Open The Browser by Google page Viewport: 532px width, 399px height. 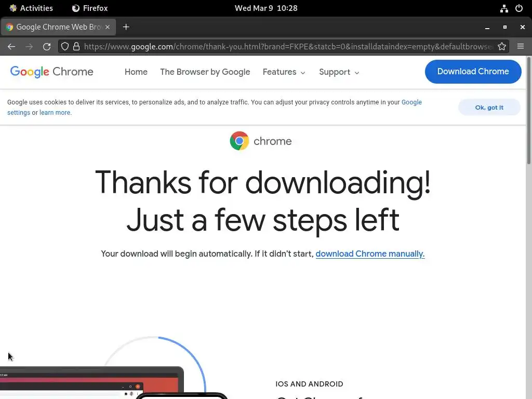coord(205,72)
